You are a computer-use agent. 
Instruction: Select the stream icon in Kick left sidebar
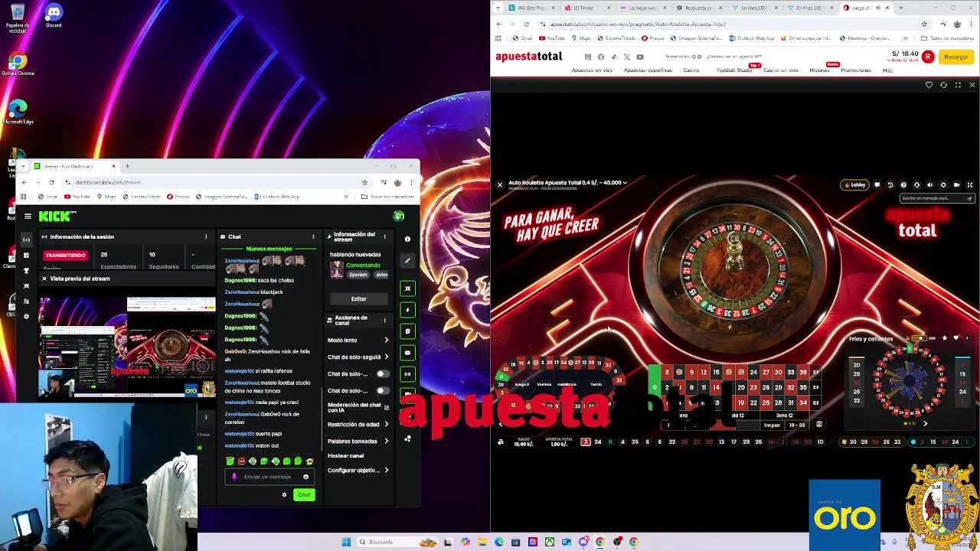26,240
